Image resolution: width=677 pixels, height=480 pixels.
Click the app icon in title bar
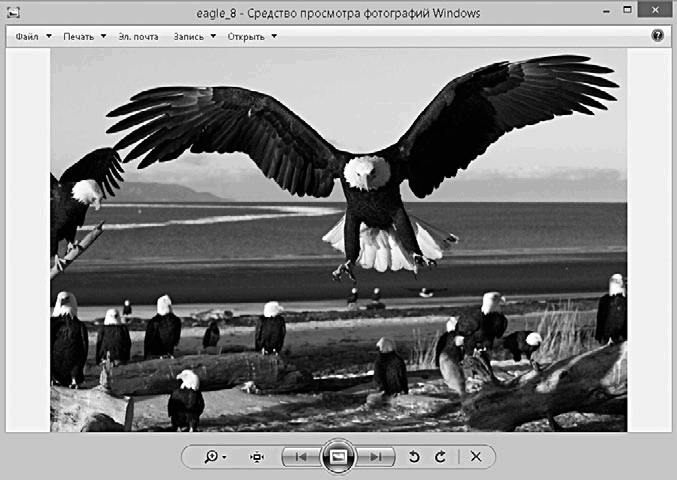pos(12,12)
